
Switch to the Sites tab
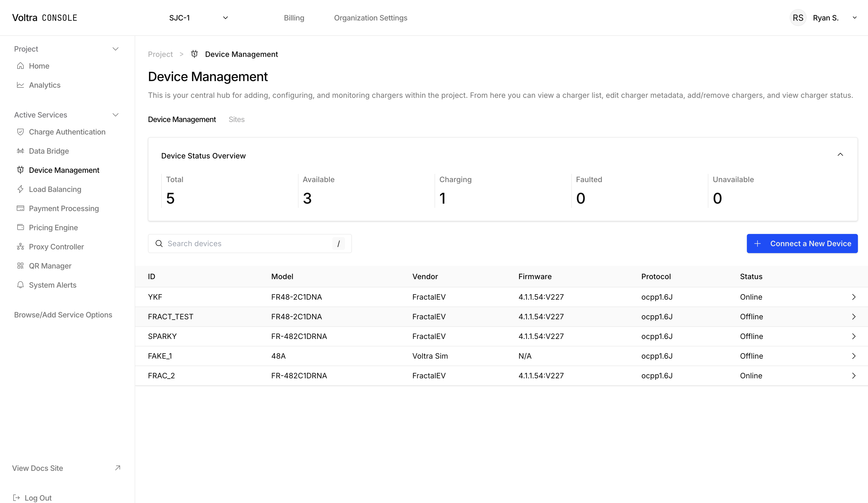(x=237, y=119)
